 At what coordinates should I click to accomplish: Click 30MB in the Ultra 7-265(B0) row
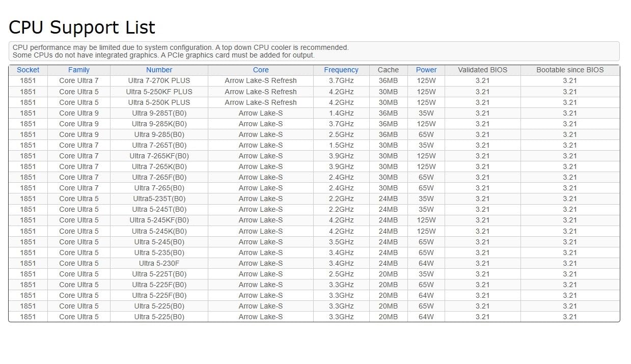pos(388,188)
